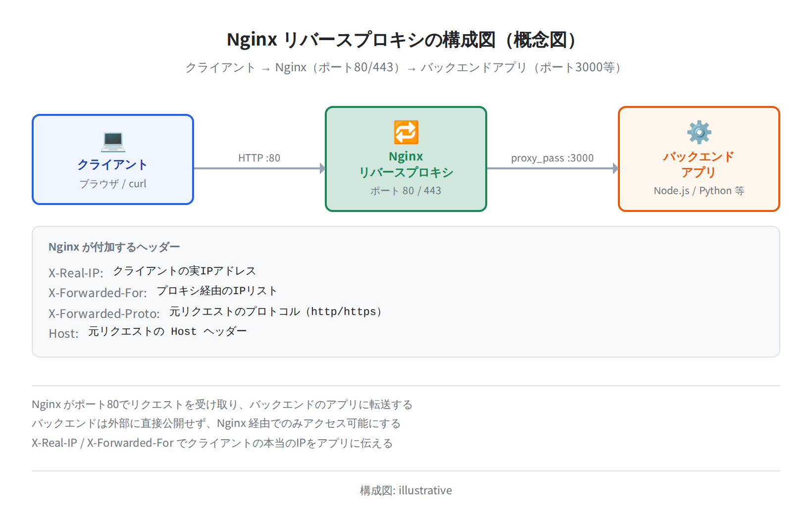Click the X-Real-IP: header name
The width and height of the screenshot is (812, 519).
76,273
